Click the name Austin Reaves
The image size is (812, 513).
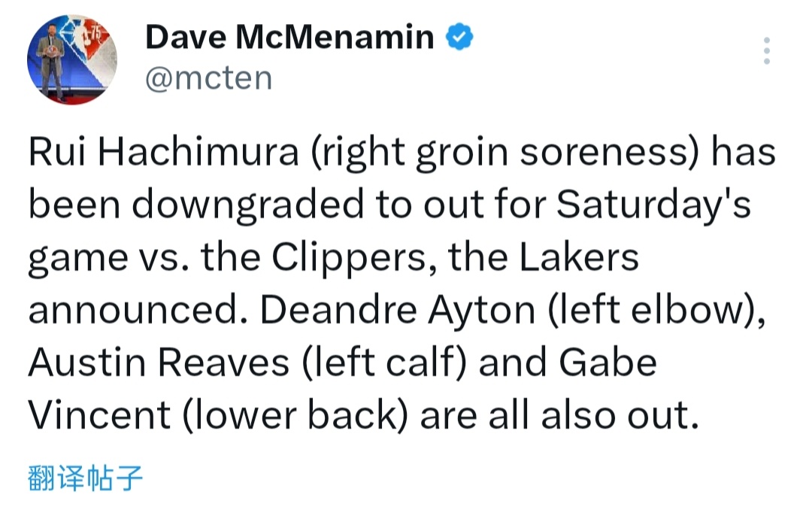(x=159, y=363)
